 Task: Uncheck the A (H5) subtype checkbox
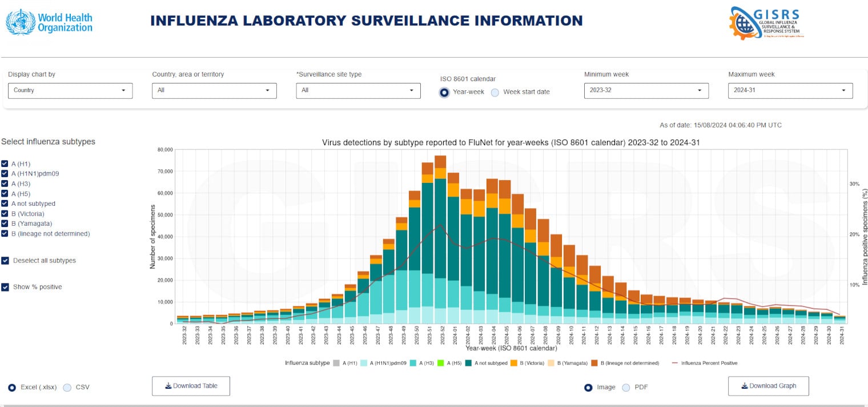pyautogui.click(x=5, y=194)
